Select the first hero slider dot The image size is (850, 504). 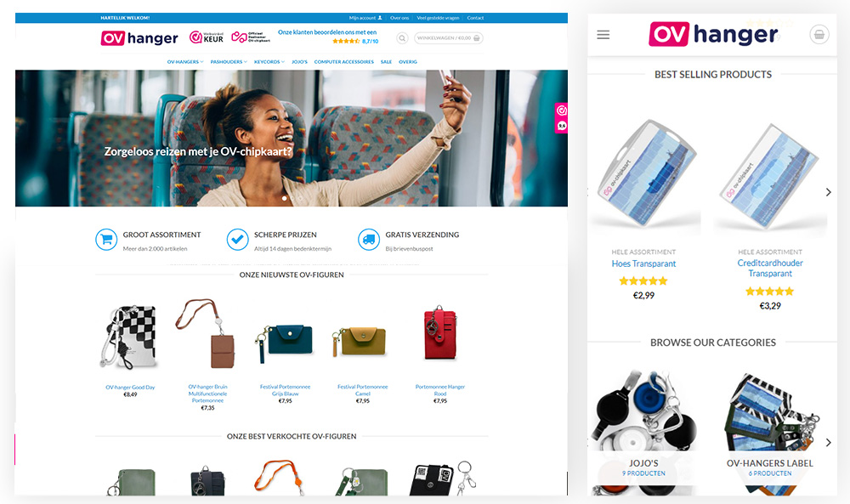click(x=284, y=198)
